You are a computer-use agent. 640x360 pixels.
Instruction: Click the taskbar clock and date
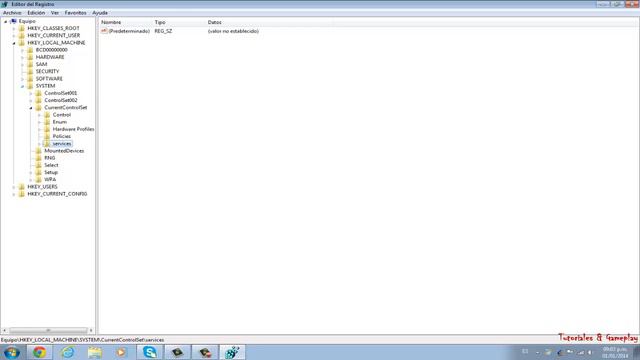(x=615, y=353)
